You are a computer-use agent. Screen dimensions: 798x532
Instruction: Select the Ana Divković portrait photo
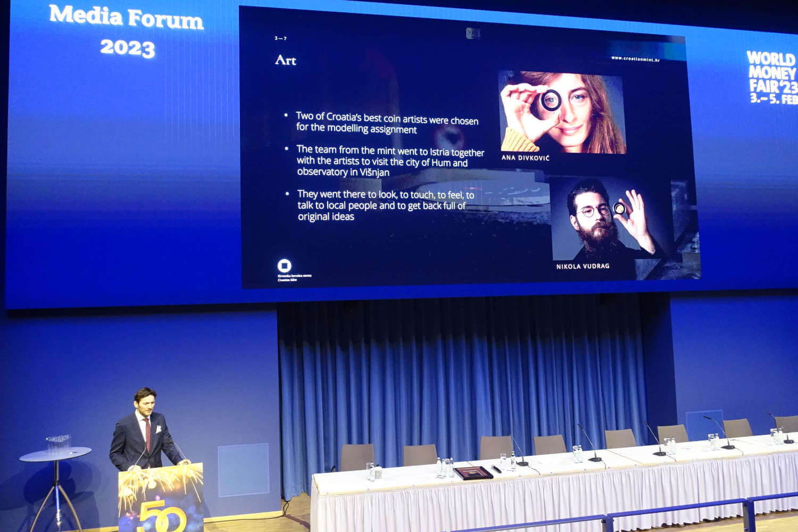[x=562, y=112]
